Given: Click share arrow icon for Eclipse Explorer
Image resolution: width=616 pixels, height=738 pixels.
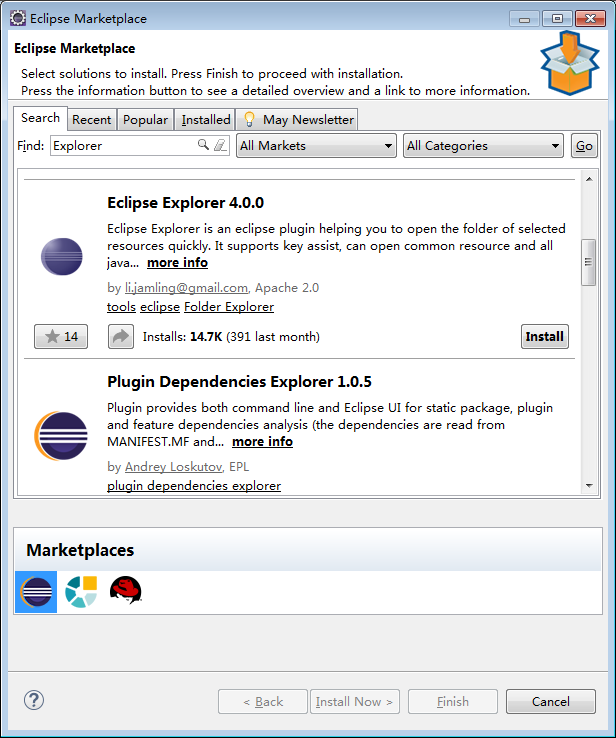Looking at the screenshot, I should tap(120, 337).
